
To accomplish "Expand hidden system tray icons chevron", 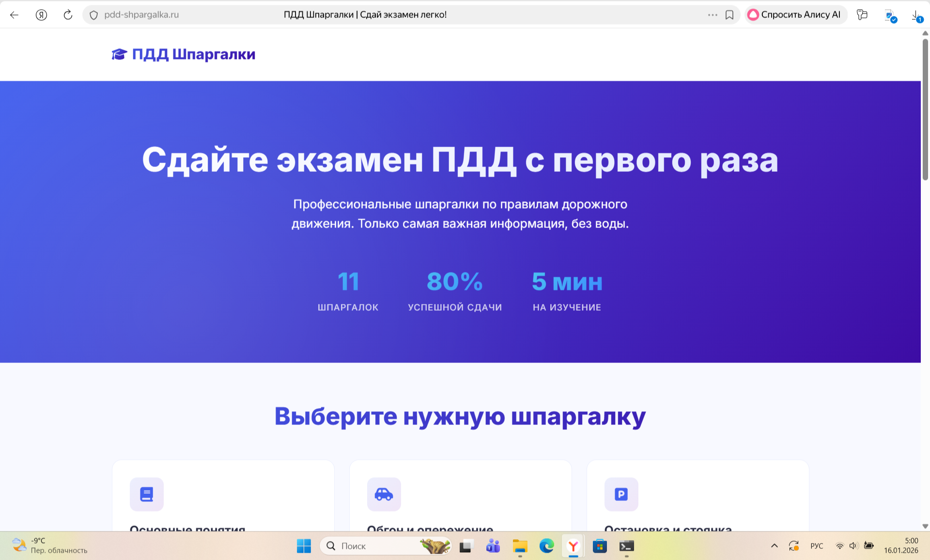I will pos(774,546).
